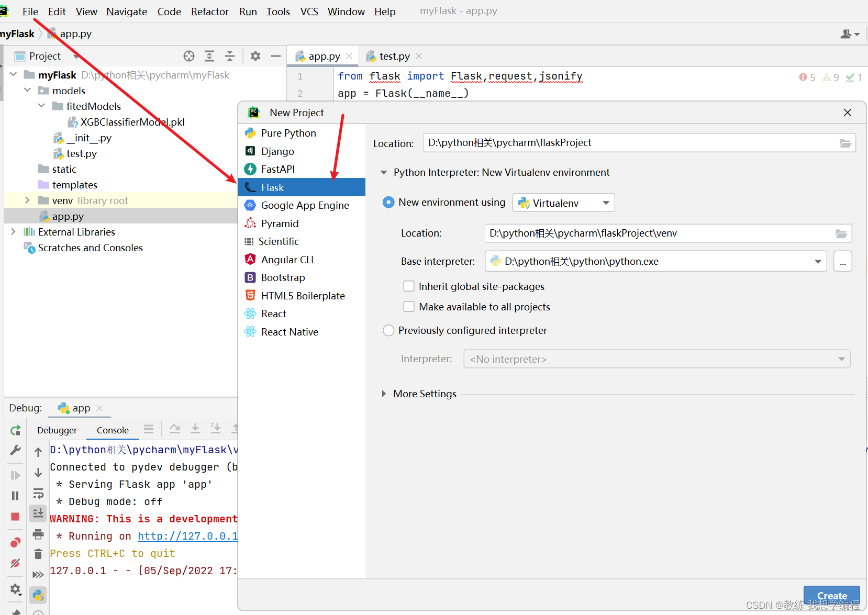Click Mute Breakpoints icon
This screenshot has height=615, width=868.
(15, 563)
